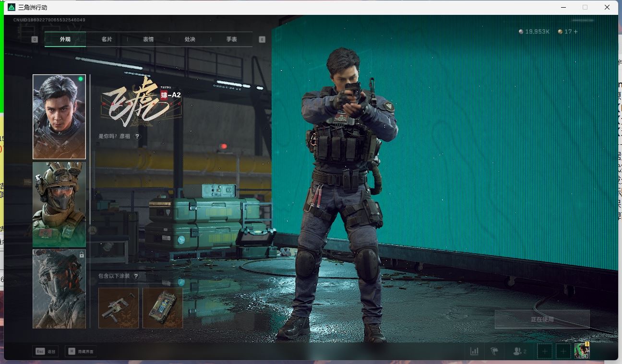This screenshot has width=622, height=364.
Task: Click the 隐藏界面 hide interface button
Action: click(x=80, y=352)
